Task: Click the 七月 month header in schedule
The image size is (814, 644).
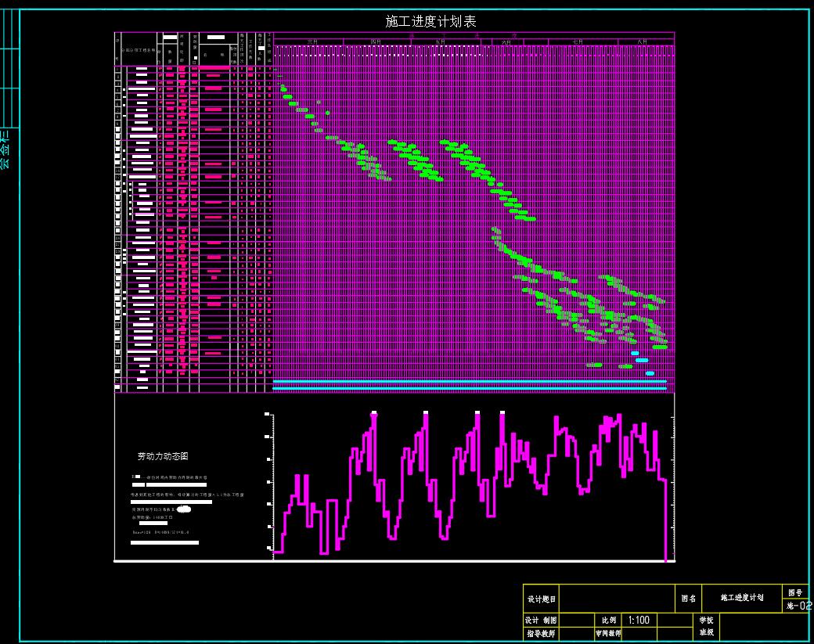Action: point(578,41)
